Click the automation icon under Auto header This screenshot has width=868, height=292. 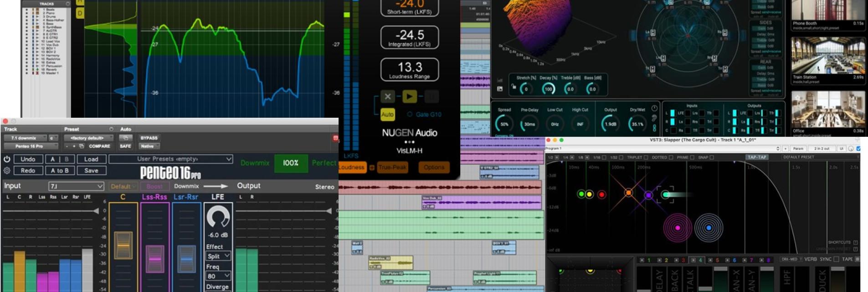[x=125, y=138]
